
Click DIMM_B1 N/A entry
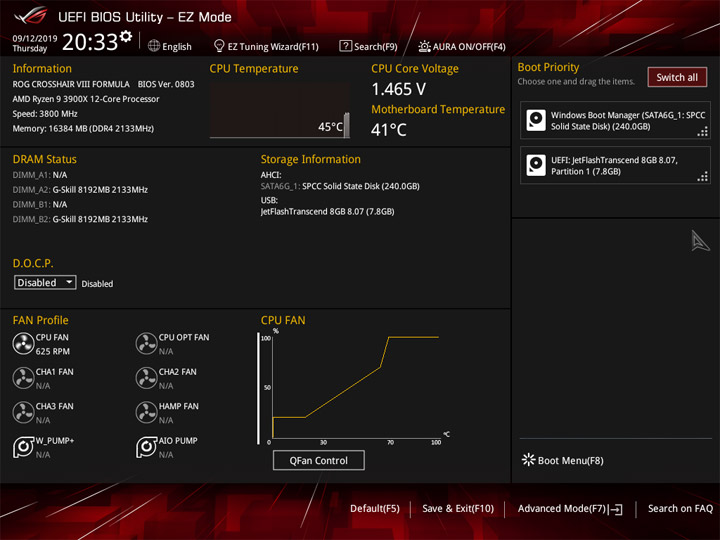[x=39, y=204]
